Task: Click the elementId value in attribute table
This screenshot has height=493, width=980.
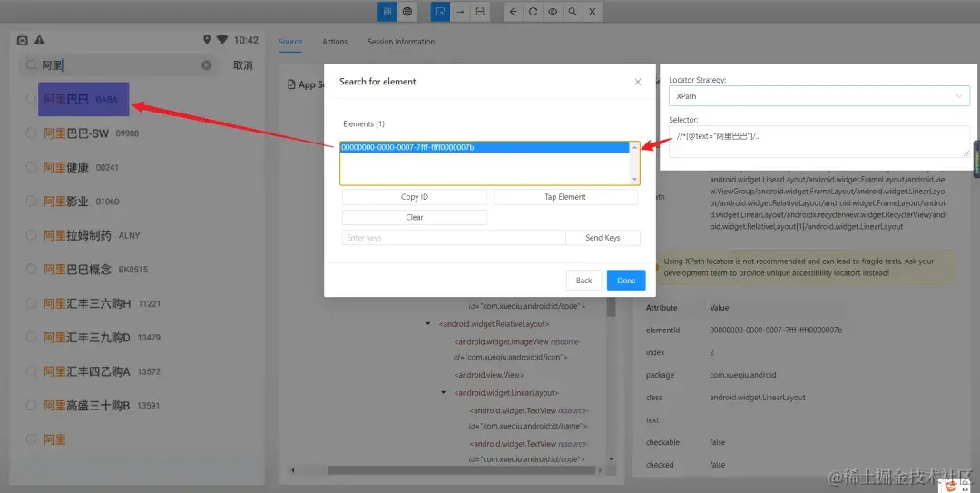Action: [776, 330]
